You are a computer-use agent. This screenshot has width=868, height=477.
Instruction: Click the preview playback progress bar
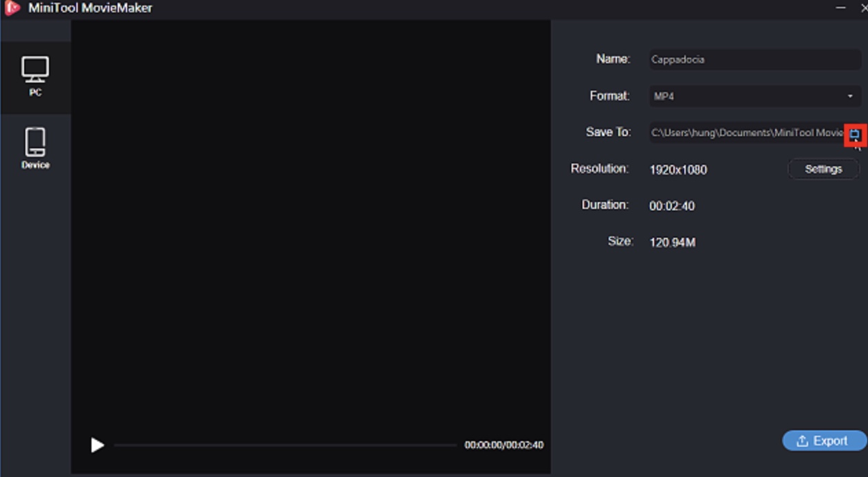(285, 445)
